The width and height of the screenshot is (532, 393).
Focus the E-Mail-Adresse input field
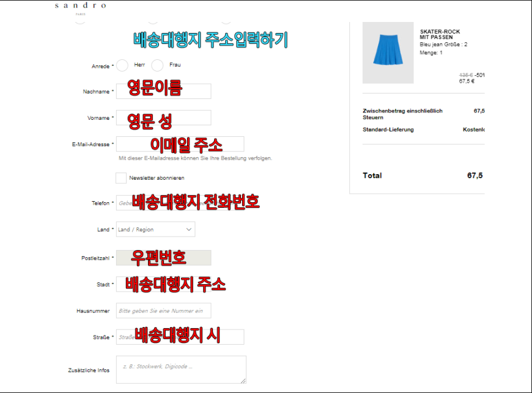(180, 144)
